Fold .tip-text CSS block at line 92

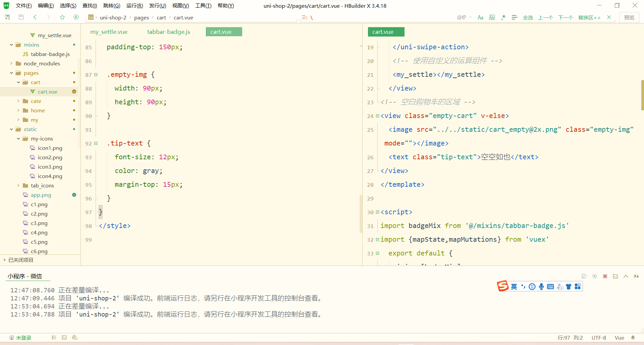coord(96,143)
